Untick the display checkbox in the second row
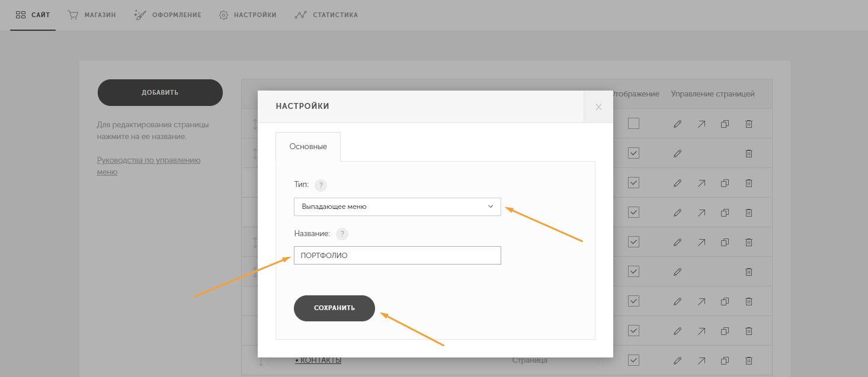 [x=634, y=153]
